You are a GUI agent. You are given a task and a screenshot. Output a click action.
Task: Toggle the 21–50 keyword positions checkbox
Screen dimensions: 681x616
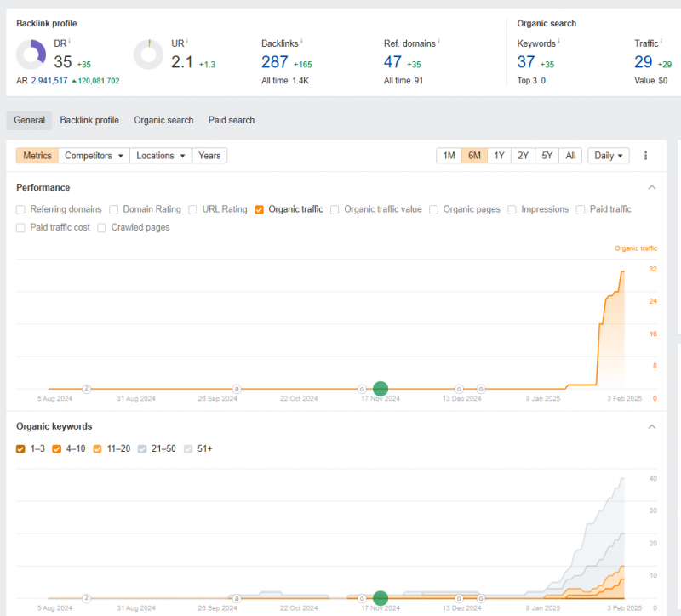[x=143, y=448]
